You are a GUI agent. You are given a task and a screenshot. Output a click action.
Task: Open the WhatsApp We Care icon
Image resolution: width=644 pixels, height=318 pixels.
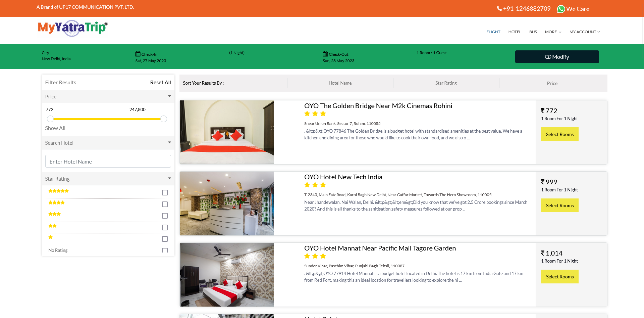click(561, 9)
